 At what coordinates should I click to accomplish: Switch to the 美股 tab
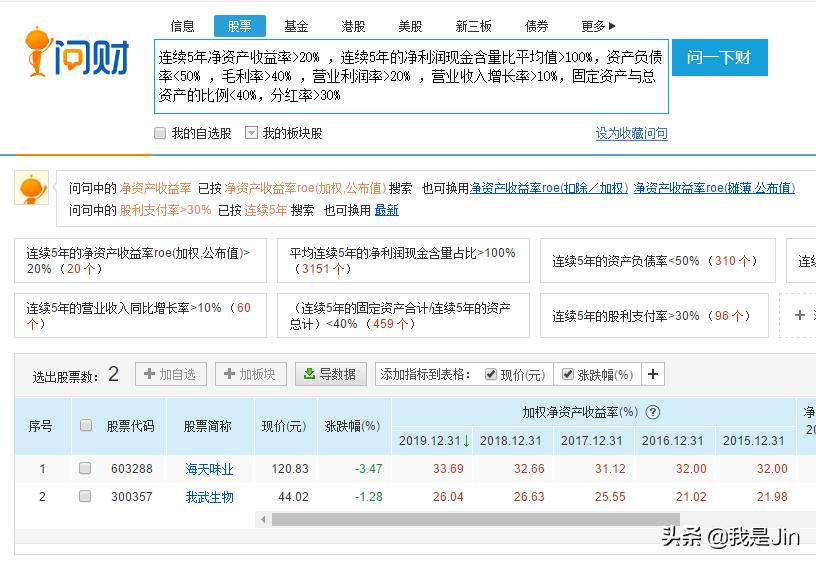tap(410, 25)
